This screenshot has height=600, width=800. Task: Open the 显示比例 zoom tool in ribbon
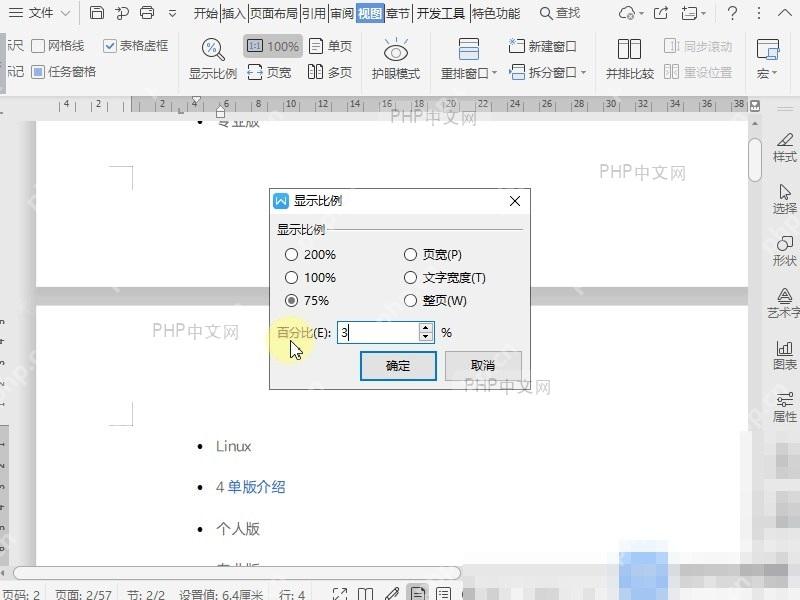click(x=213, y=59)
